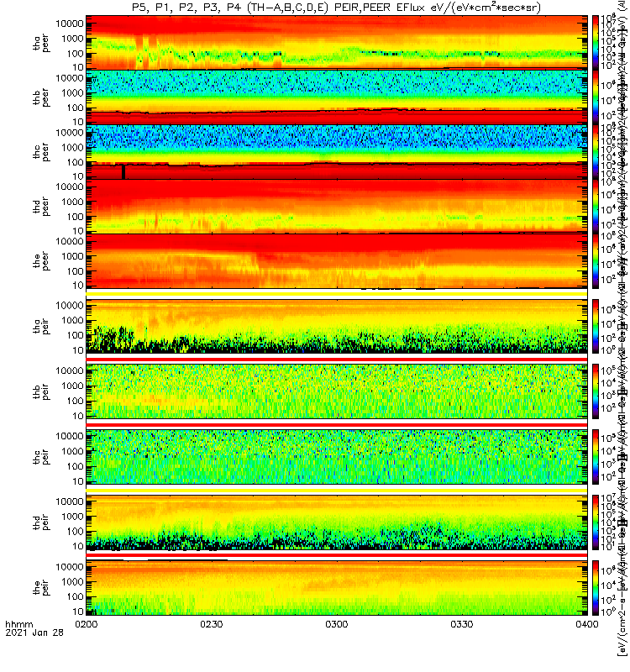Click inside the thd peir spectrogram

(337, 522)
